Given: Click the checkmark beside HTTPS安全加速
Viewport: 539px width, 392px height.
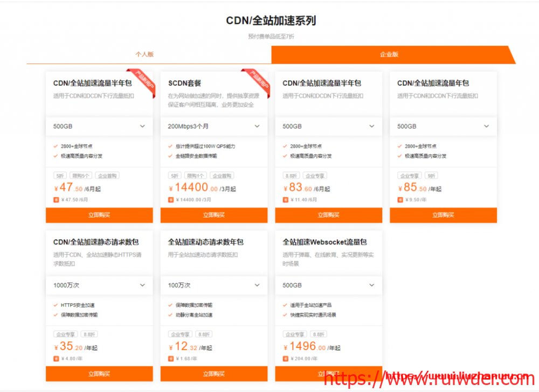Looking at the screenshot, I should click(56, 305).
